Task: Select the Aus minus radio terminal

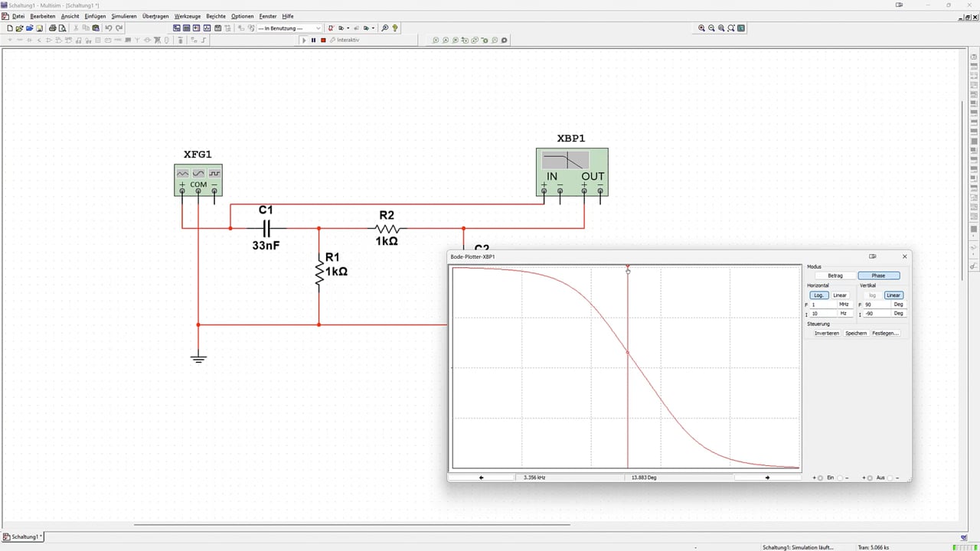Action: click(890, 478)
